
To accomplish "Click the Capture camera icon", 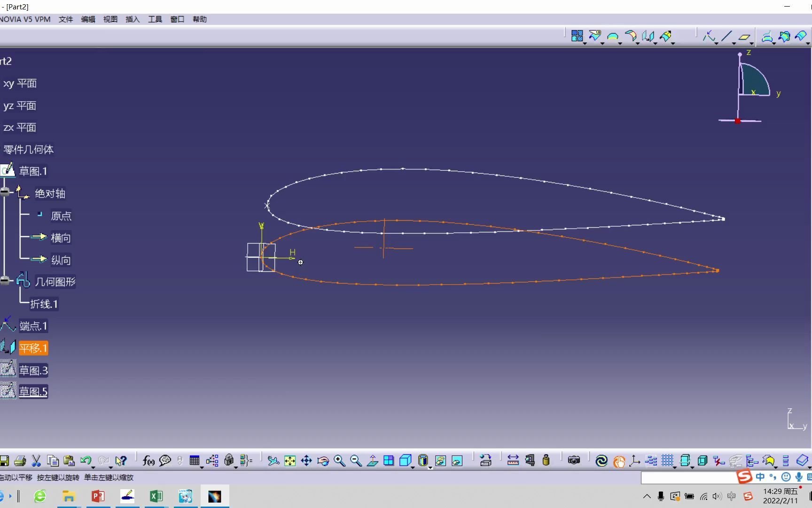I will coord(574,460).
